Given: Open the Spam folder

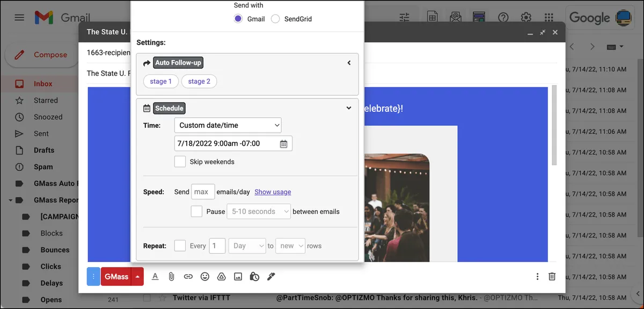Looking at the screenshot, I should pos(43,167).
